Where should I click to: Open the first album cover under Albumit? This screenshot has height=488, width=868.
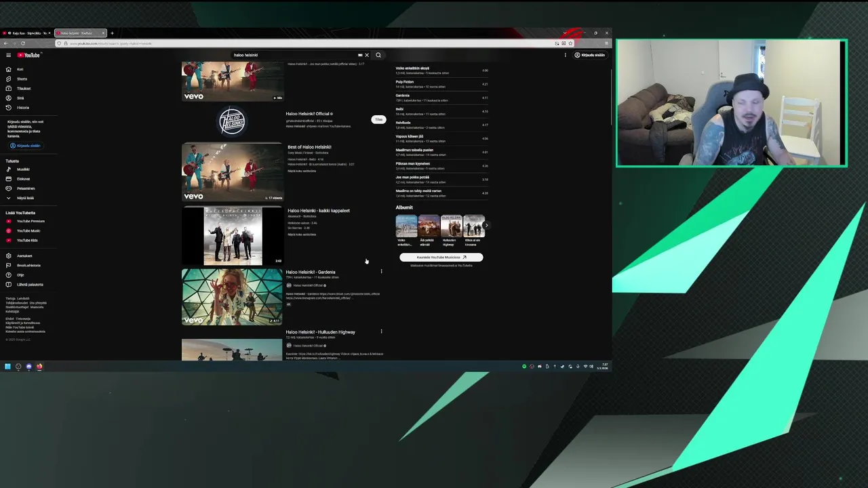point(406,226)
